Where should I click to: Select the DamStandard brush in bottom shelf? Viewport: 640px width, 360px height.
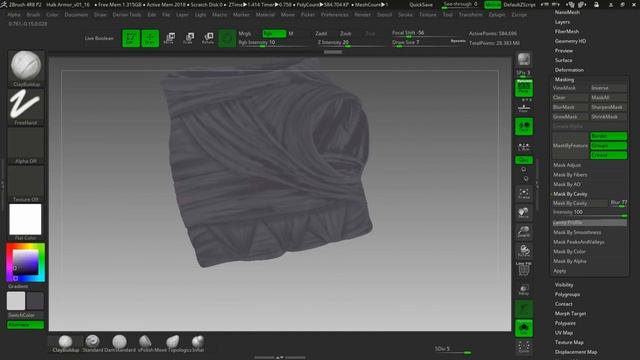coord(120,344)
